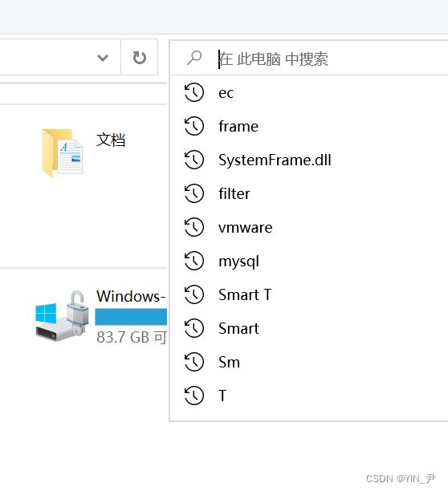Click history clock icon beside 'Sm'
The image size is (448, 491).
[x=194, y=362]
